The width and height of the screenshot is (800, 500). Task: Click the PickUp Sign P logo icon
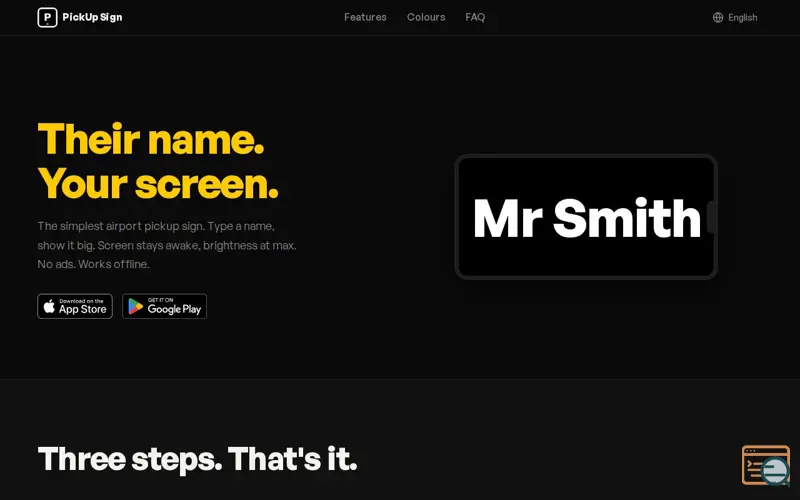47,17
